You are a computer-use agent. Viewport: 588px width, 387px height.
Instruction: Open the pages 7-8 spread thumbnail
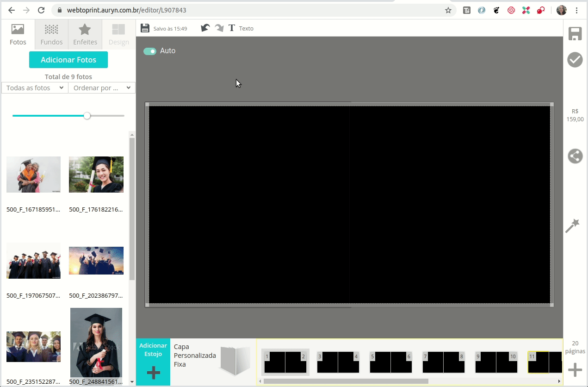(x=444, y=362)
